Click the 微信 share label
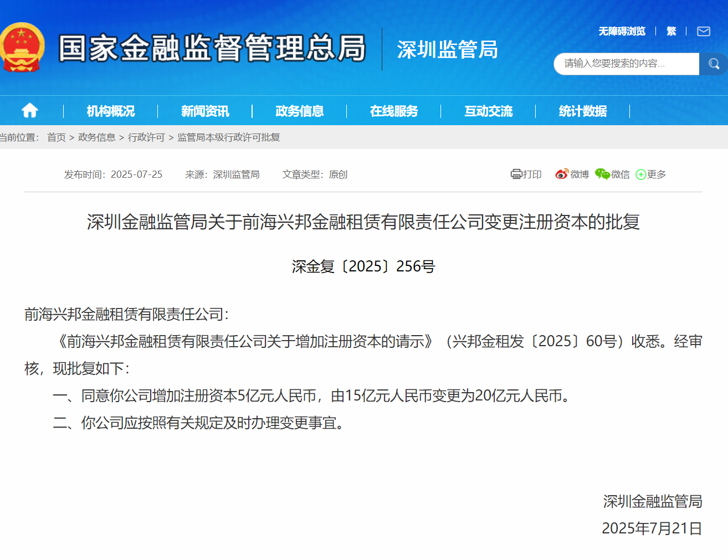Screen dimensions: 728x560 tap(621, 174)
